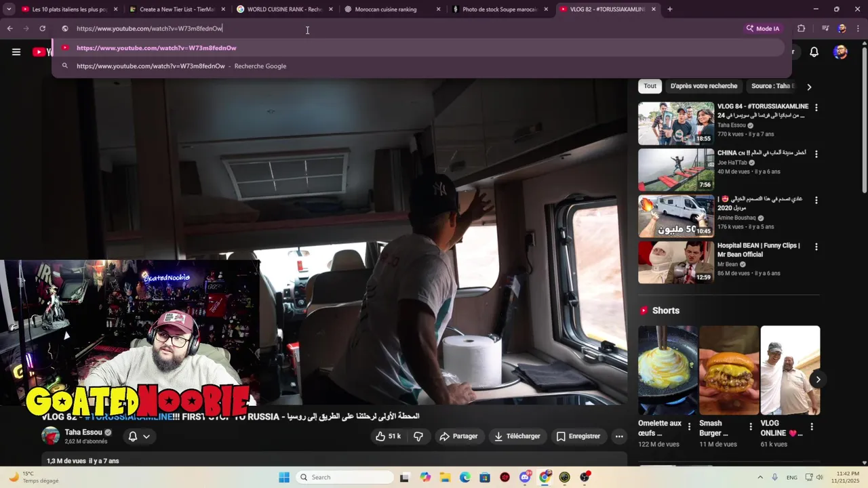Select 'D'après votre recherche' filter chip

click(704, 86)
